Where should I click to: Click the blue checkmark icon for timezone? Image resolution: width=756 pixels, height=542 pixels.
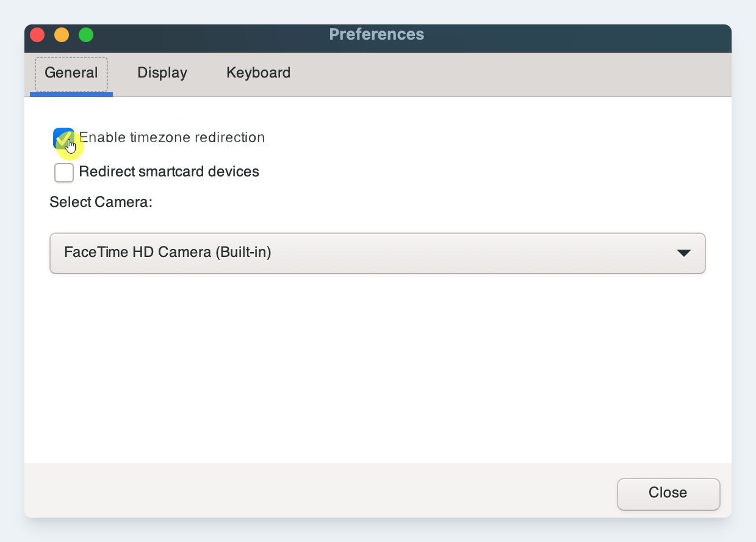tap(63, 138)
